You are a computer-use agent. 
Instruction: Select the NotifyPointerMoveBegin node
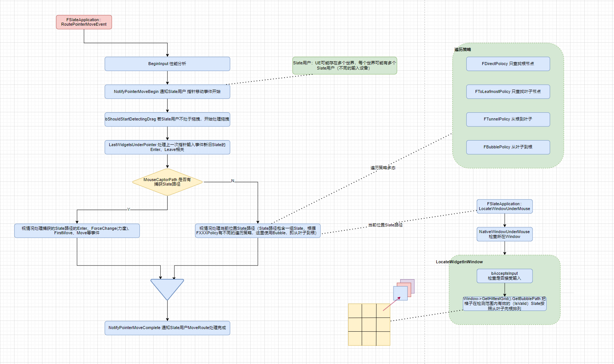(167, 91)
